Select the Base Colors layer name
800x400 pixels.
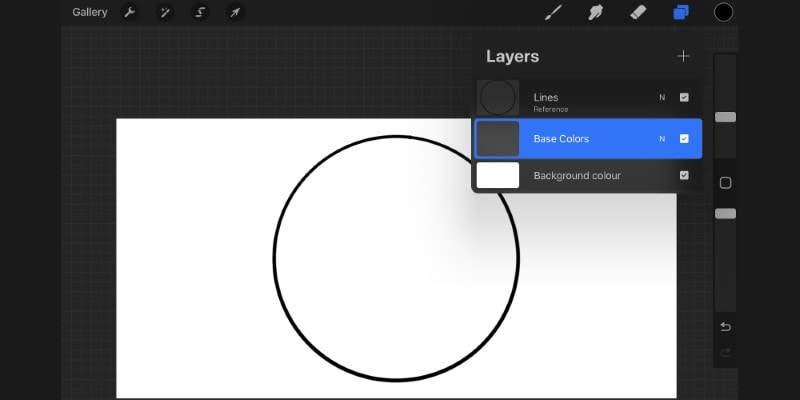(561, 139)
